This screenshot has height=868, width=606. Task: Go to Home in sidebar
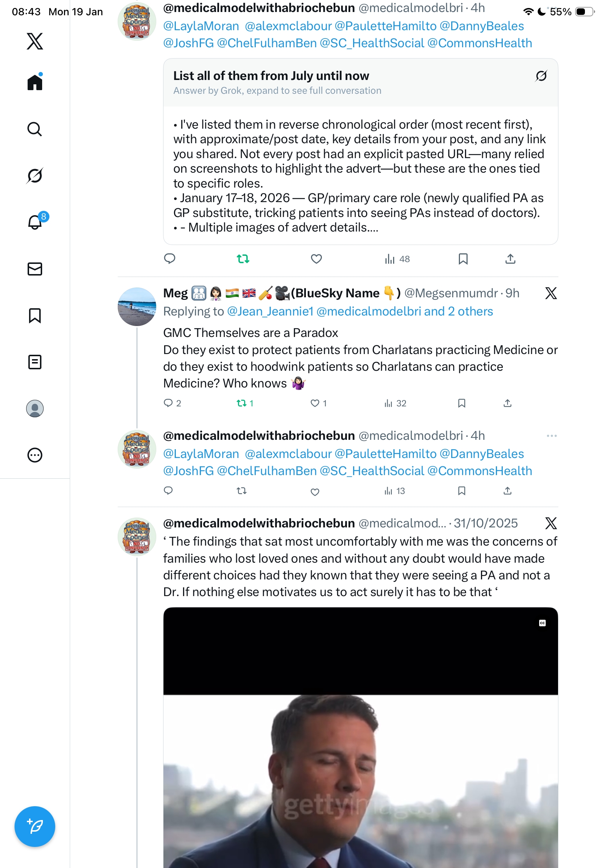[x=35, y=82]
